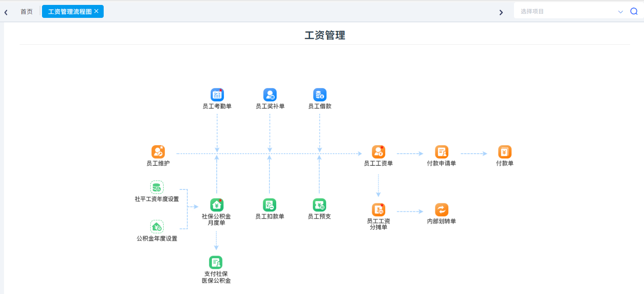Click the 员工预支 label
The width and height of the screenshot is (644, 294).
320,217
